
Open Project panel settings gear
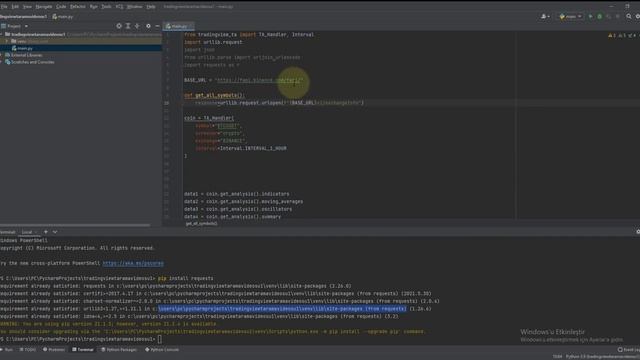[148, 26]
